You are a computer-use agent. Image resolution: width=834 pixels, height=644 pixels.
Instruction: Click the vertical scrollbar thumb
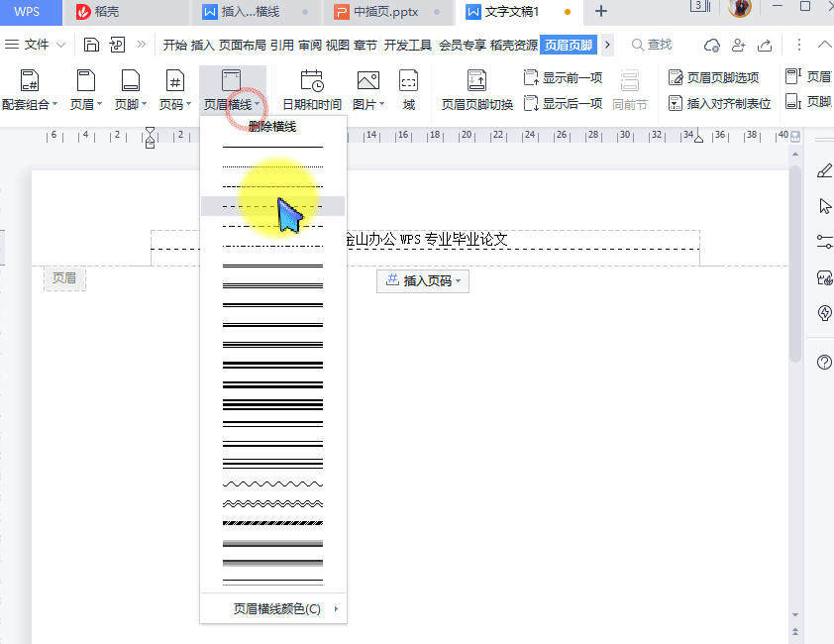click(x=795, y=264)
